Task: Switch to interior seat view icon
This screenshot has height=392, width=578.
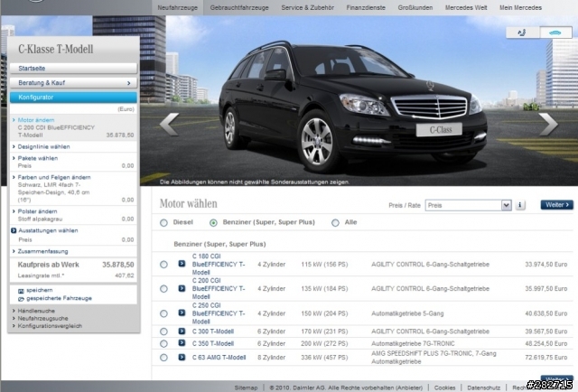Action: click(x=522, y=33)
